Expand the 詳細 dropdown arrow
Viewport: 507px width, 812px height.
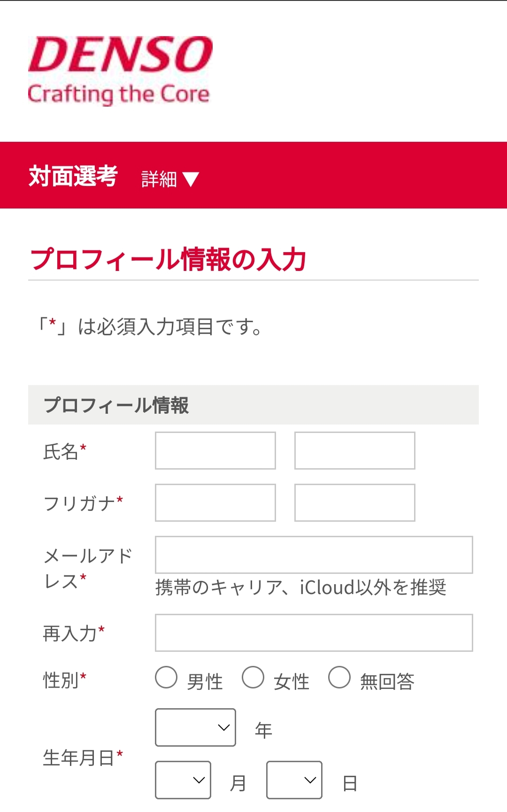pyautogui.click(x=191, y=179)
